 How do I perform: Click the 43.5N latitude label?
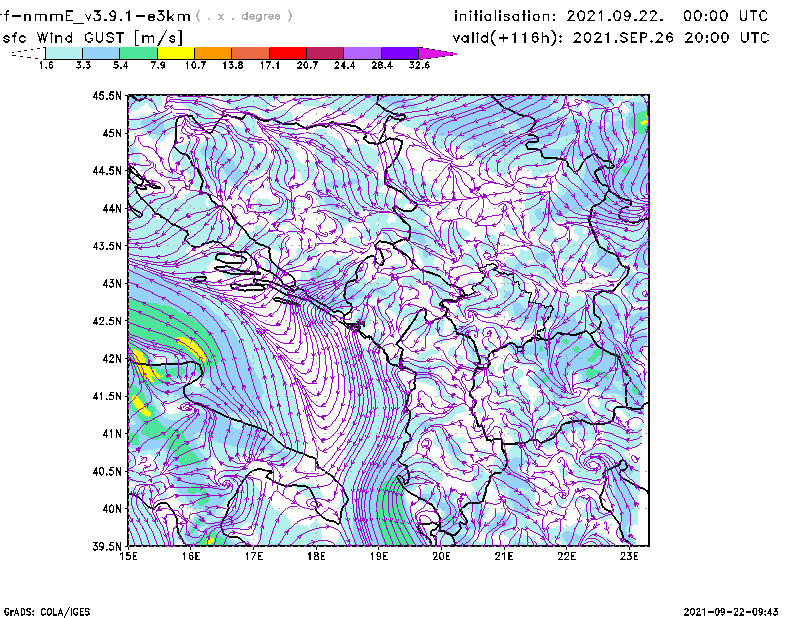point(108,246)
